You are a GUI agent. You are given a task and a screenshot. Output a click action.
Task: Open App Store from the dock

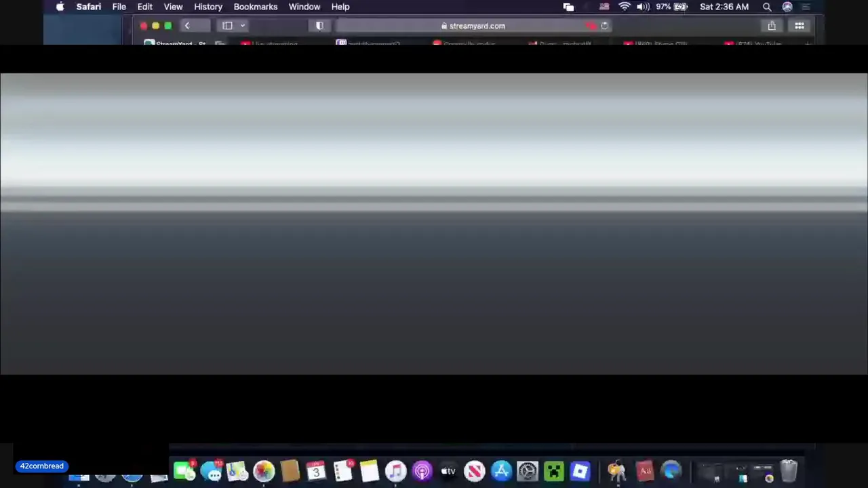pos(501,471)
